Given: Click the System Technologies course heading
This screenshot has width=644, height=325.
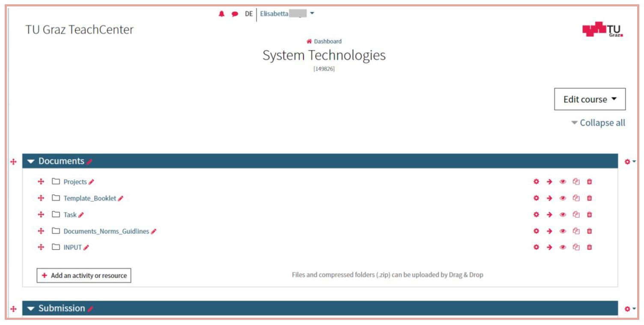Looking at the screenshot, I should point(324,56).
